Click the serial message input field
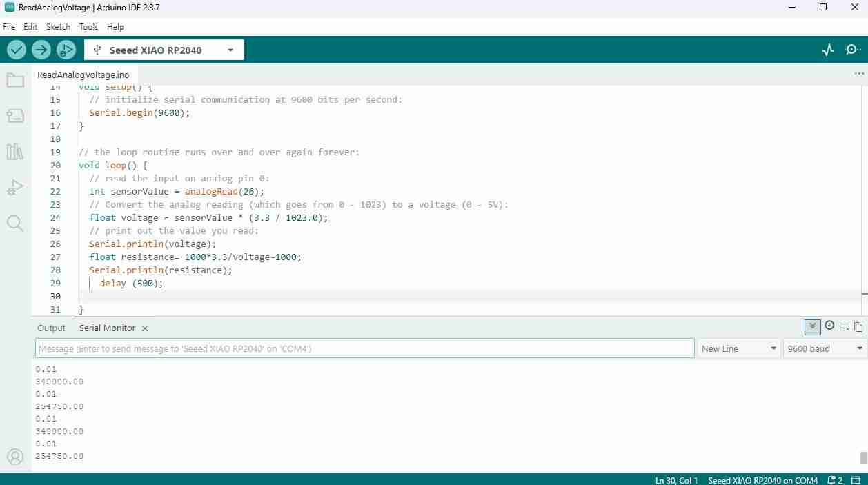Screen dimensions: 868x485 [x=365, y=348]
